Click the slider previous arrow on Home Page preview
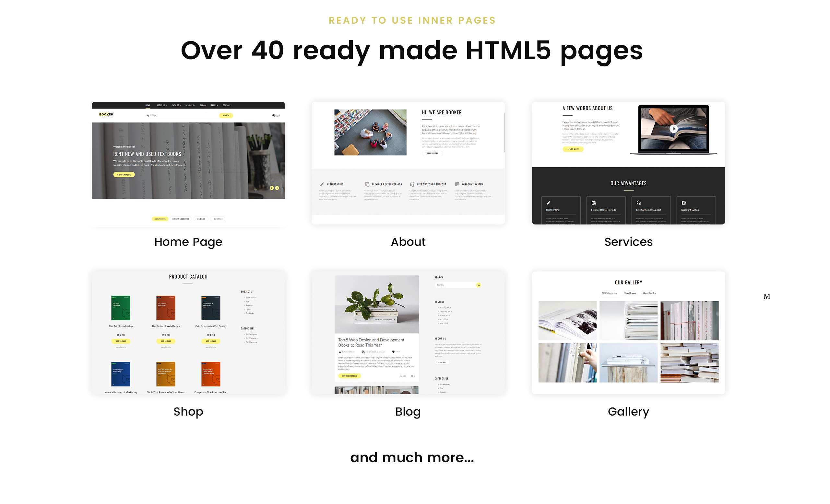The height and width of the screenshot is (504, 830). tap(271, 188)
